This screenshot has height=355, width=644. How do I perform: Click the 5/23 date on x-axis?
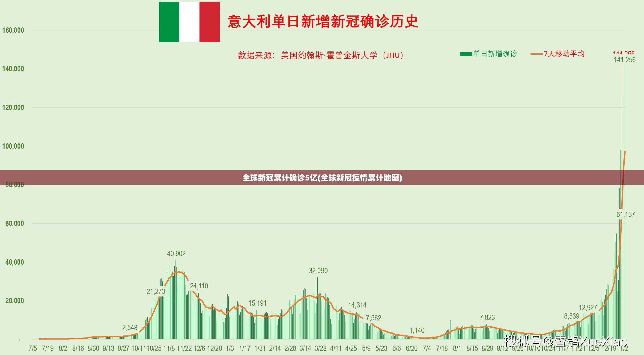coord(381,348)
